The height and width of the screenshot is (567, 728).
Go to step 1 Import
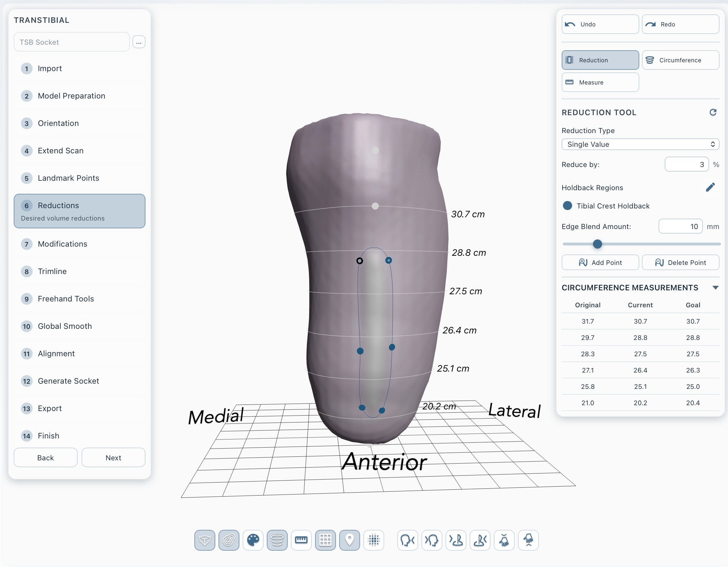pos(79,69)
